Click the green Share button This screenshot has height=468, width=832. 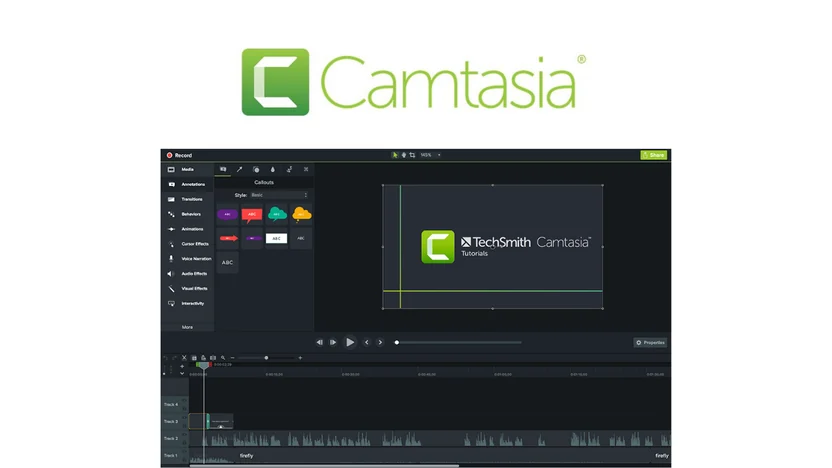(x=654, y=155)
